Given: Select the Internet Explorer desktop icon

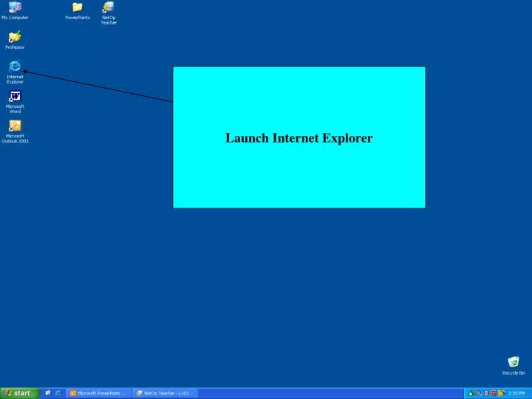Looking at the screenshot, I should [x=15, y=72].
